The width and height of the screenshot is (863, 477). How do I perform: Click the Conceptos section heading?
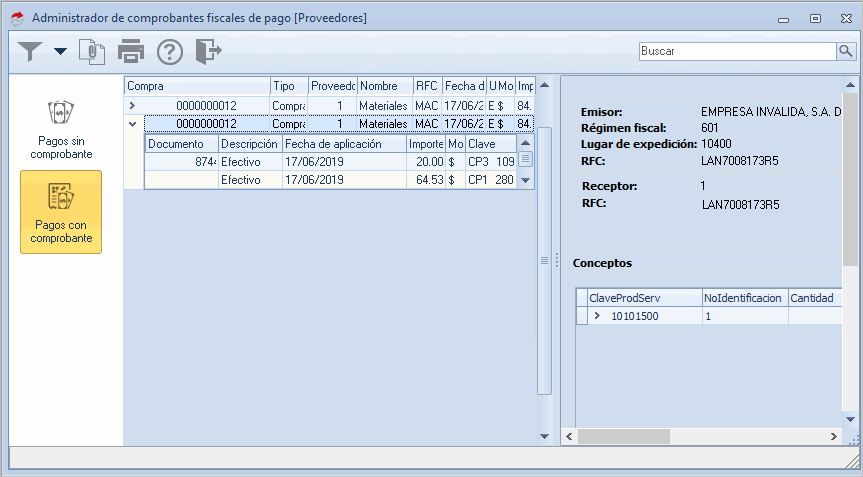pyautogui.click(x=602, y=263)
